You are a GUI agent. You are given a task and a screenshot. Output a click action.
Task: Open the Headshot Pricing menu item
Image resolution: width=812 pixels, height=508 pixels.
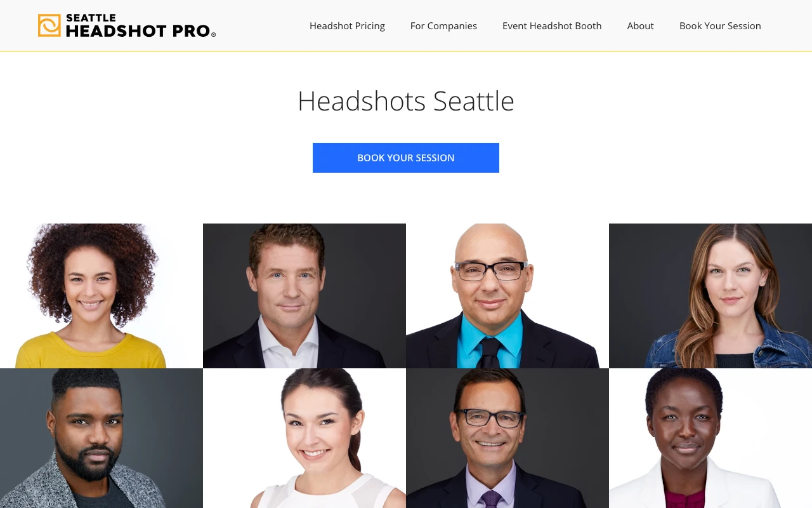(347, 26)
